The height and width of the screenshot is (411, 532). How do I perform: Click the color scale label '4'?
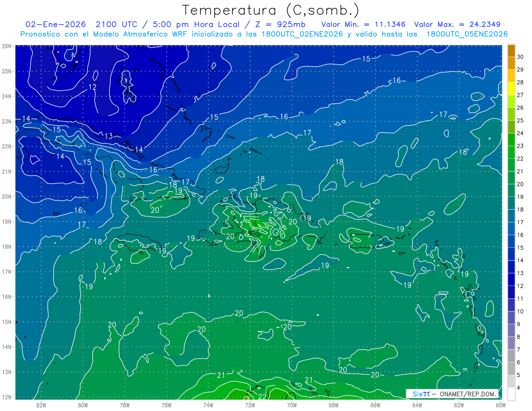tap(519, 388)
